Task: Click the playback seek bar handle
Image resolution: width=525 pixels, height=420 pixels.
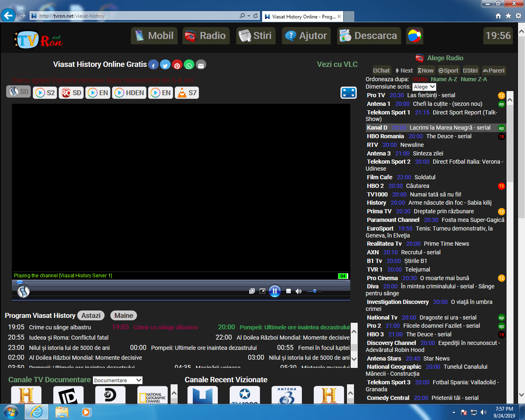Action: tap(19, 282)
